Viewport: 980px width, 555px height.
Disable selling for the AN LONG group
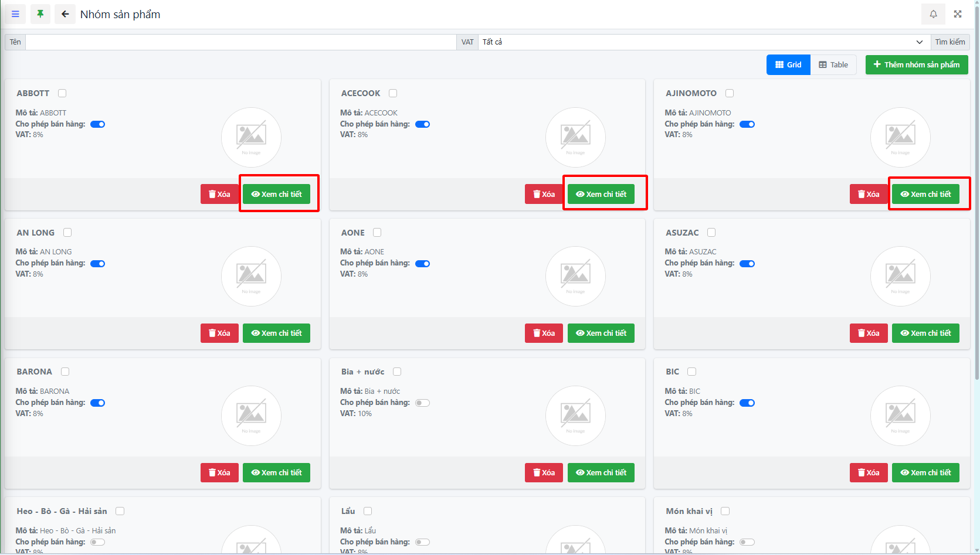point(98,264)
